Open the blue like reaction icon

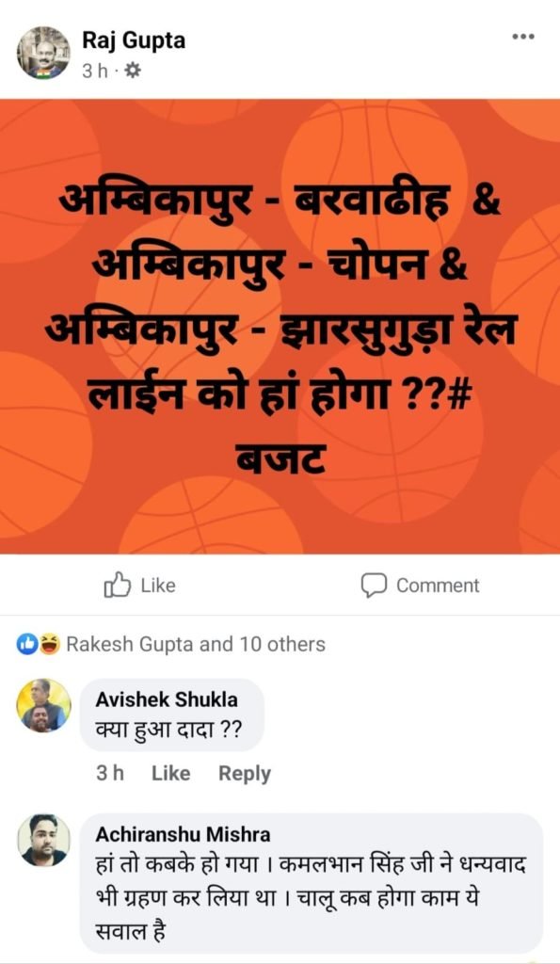[x=27, y=644]
